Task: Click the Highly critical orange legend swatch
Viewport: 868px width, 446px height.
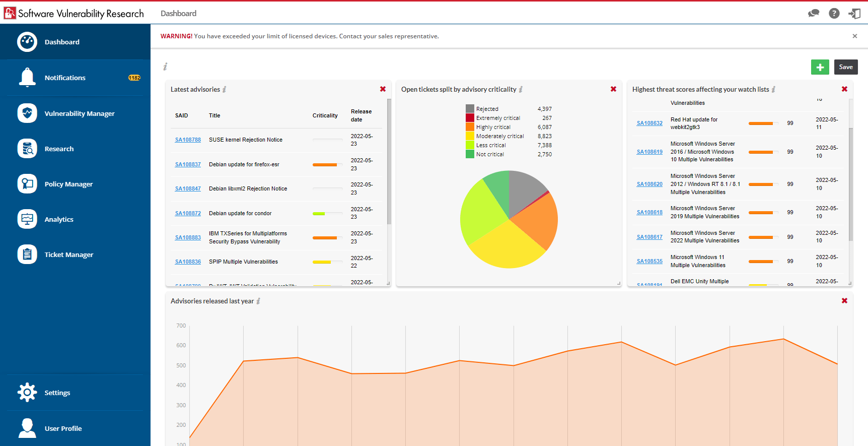Action: pyautogui.click(x=470, y=127)
